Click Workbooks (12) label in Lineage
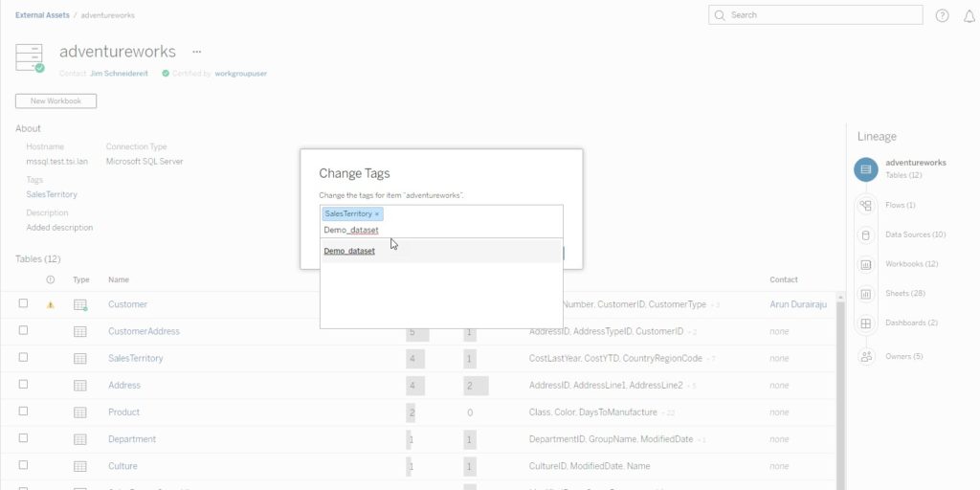The width and height of the screenshot is (980, 490). click(912, 264)
